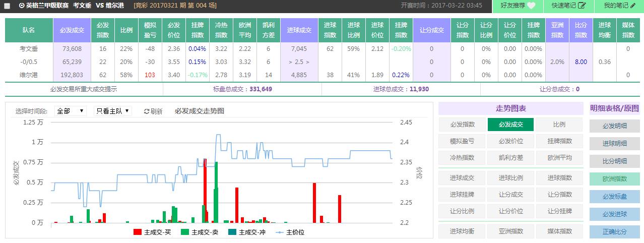Click the 维尔港 team name row
The height and width of the screenshot is (243, 644).
point(29,75)
